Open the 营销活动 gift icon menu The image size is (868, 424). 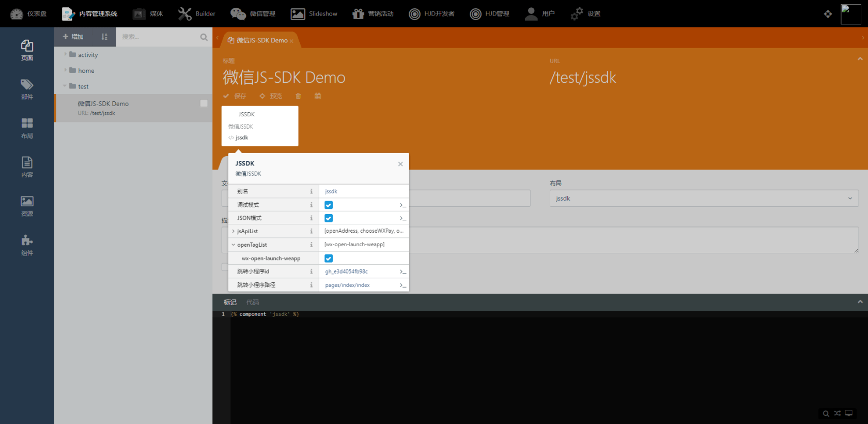tap(373, 14)
